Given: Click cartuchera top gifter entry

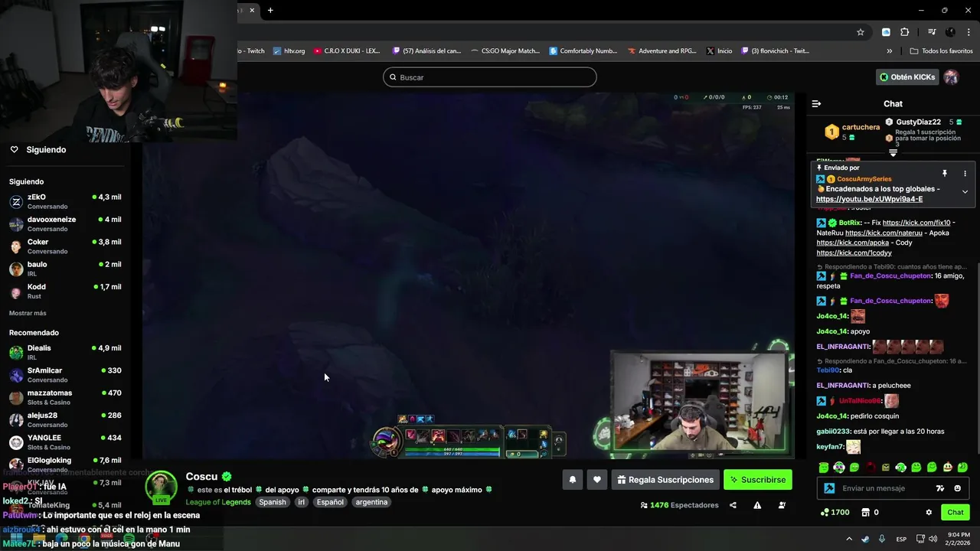Looking at the screenshot, I should click(x=852, y=132).
